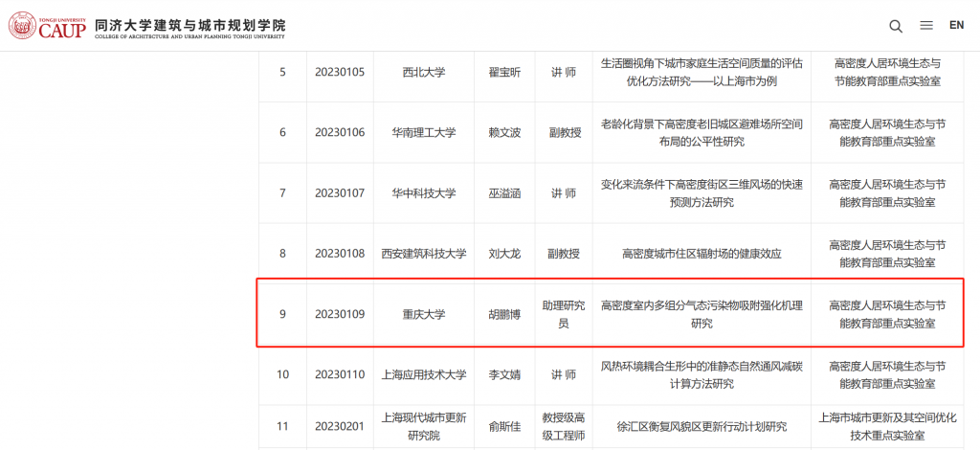This screenshot has height=450, width=980.
Task: Select the 华南理工大学 cell
Action: click(x=423, y=132)
